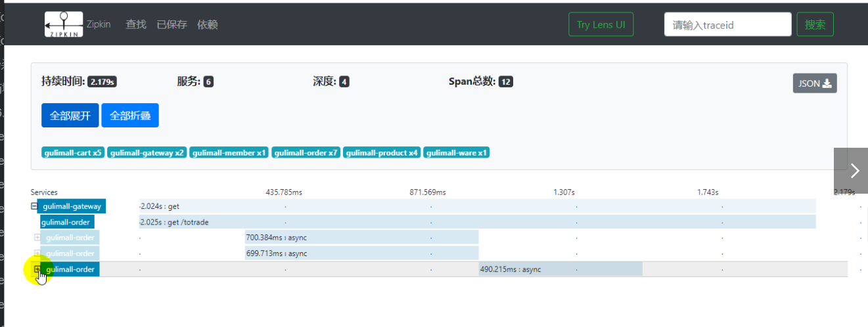Open the 依赖 dependencies page
The image size is (868, 327).
[208, 24]
